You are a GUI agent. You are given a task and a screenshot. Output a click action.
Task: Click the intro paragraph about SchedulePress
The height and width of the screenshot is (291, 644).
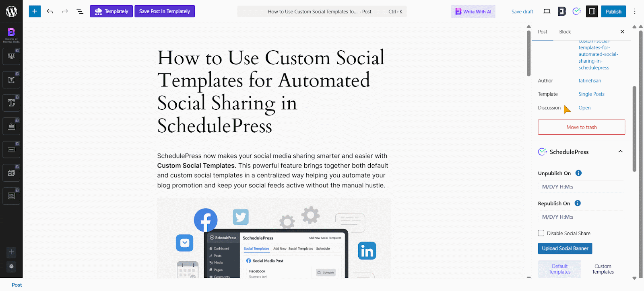click(273, 170)
